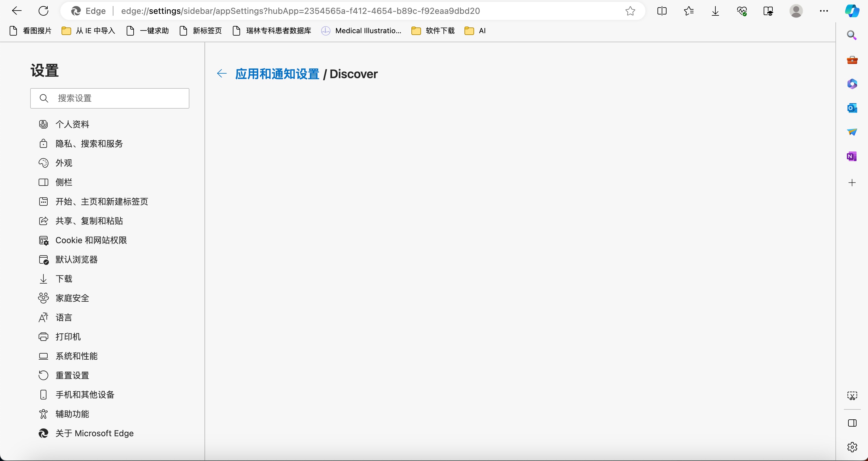Open the 瑞林专科患者数据库 bookmark
This screenshot has height=461, width=868.
point(272,31)
